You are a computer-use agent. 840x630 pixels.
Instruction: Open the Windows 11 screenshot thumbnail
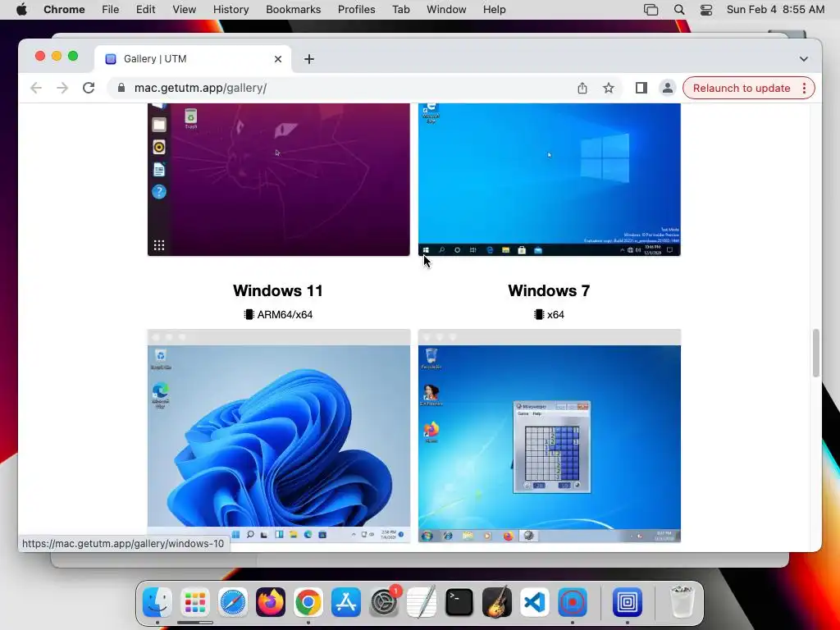(x=279, y=436)
